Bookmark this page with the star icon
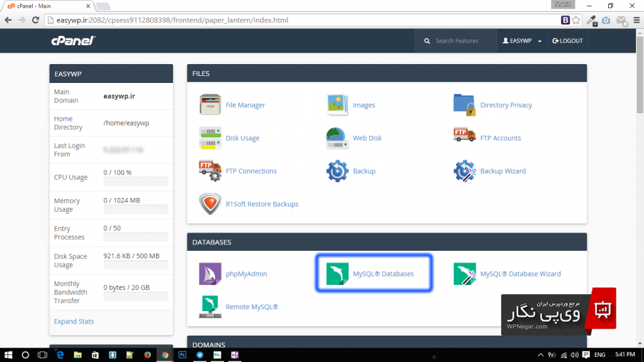This screenshot has width=644, height=362. pos(576,20)
